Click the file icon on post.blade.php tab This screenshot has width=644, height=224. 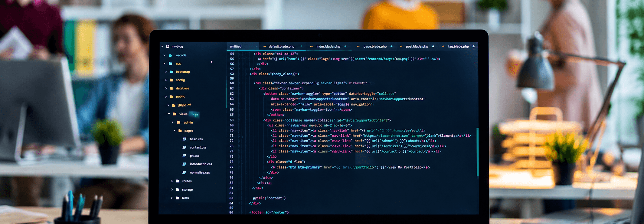pyautogui.click(x=401, y=46)
